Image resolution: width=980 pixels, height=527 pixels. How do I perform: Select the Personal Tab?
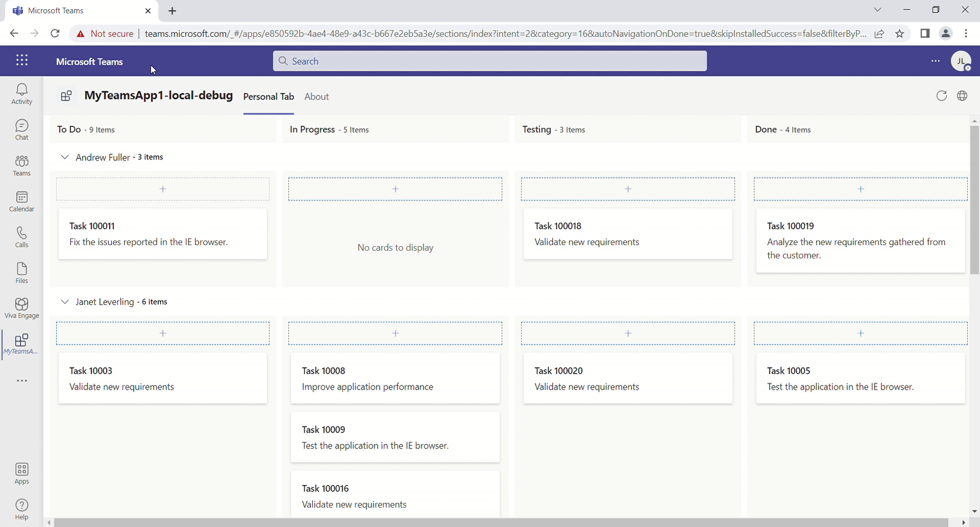[x=268, y=97]
